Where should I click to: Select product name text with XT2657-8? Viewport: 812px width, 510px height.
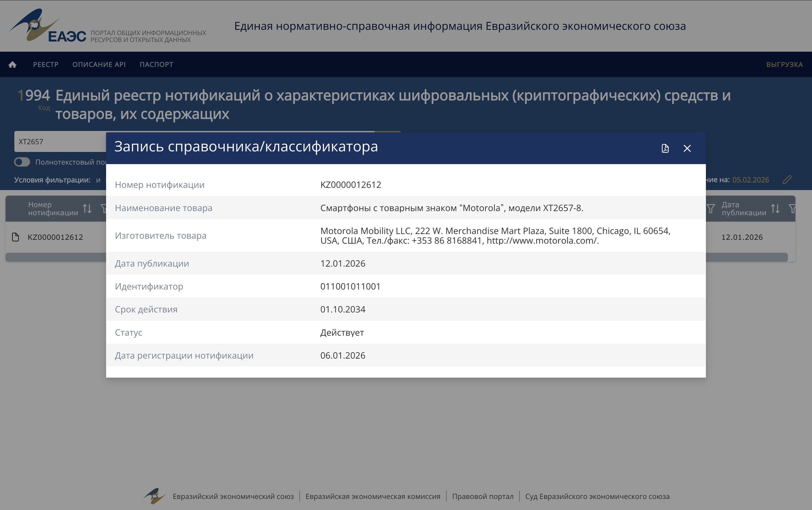point(452,208)
